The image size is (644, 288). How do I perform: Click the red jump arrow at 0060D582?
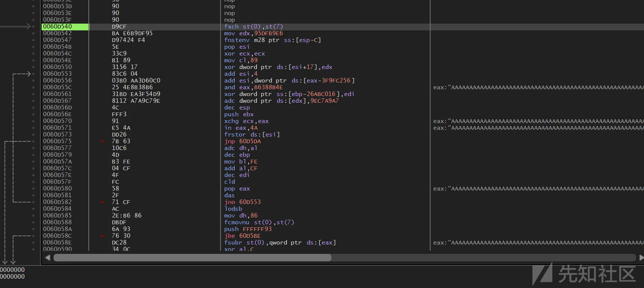point(102,202)
